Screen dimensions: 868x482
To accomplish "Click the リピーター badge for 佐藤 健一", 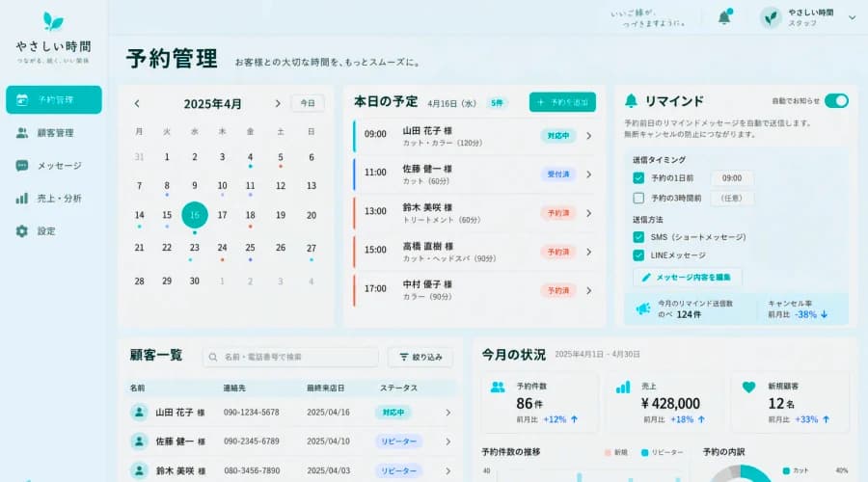I will click(398, 442).
